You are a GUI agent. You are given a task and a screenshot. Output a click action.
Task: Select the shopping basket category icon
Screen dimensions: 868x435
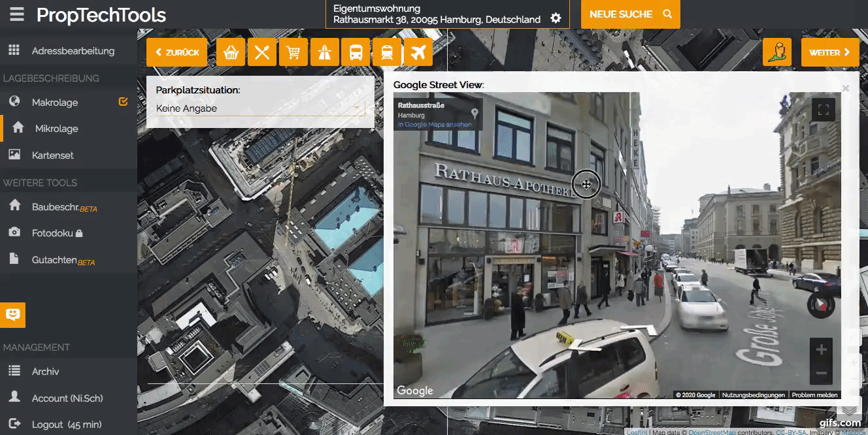point(230,52)
